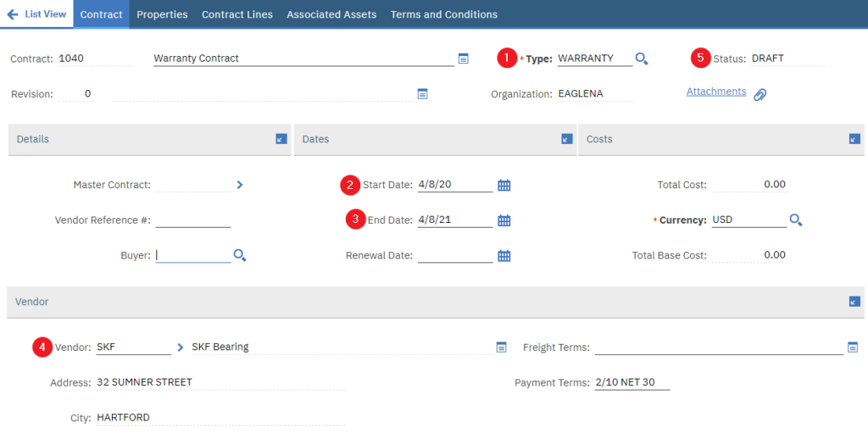Click the Revision value 0
Viewport: 868px width, 445px height.
(87, 94)
